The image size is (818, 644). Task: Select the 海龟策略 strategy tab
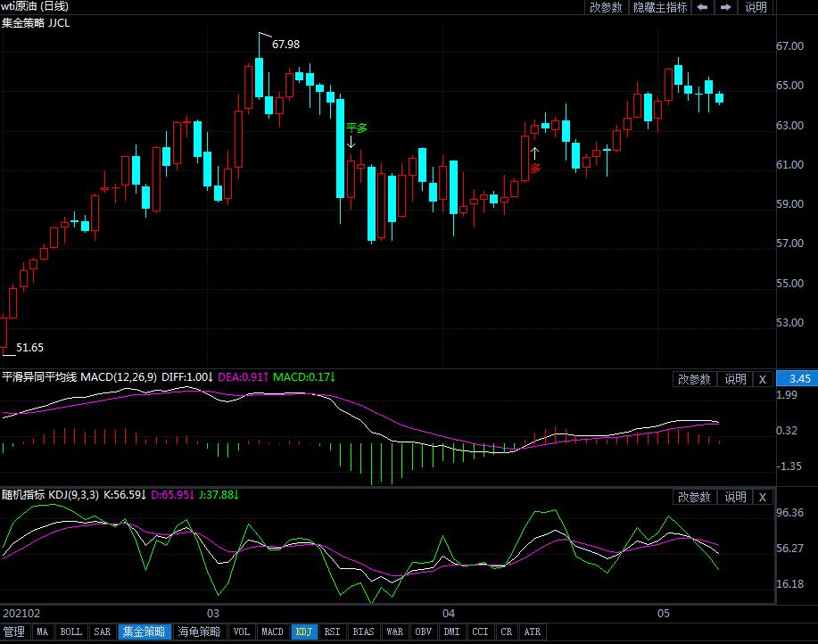tap(199, 632)
